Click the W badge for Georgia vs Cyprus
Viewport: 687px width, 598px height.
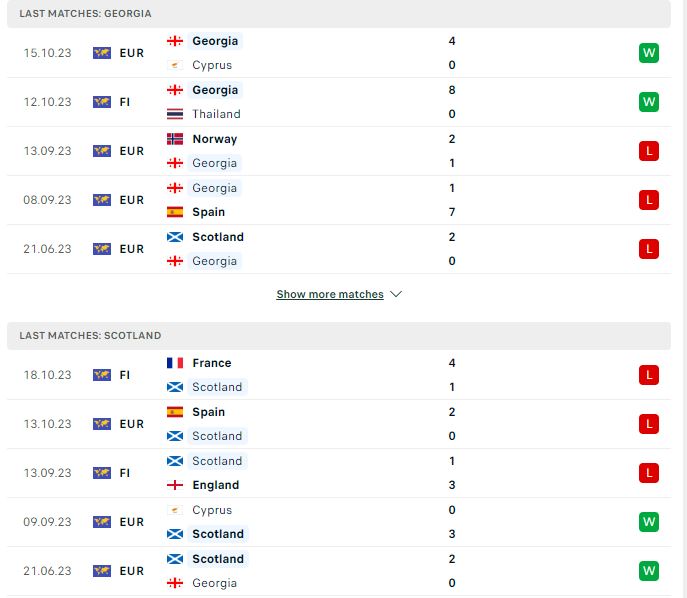[648, 53]
